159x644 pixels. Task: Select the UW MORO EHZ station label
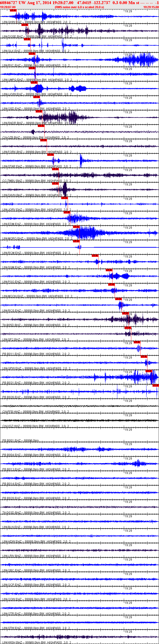click(x=37, y=239)
